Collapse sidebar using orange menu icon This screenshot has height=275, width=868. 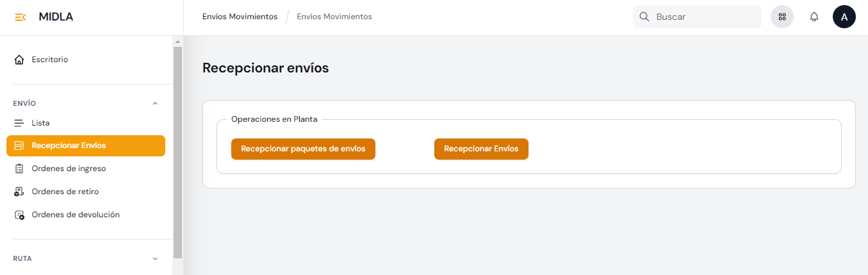[20, 17]
